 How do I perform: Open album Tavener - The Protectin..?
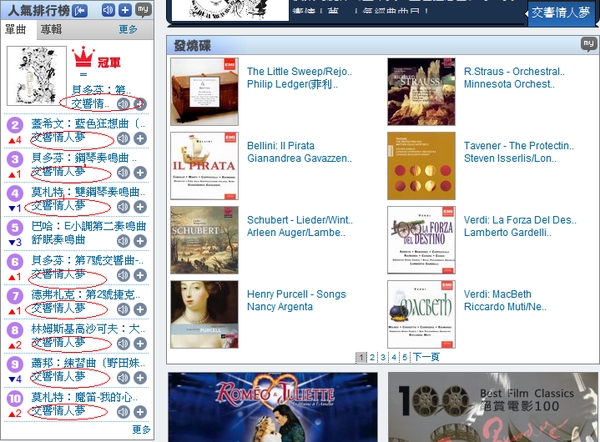pyautogui.click(x=519, y=146)
